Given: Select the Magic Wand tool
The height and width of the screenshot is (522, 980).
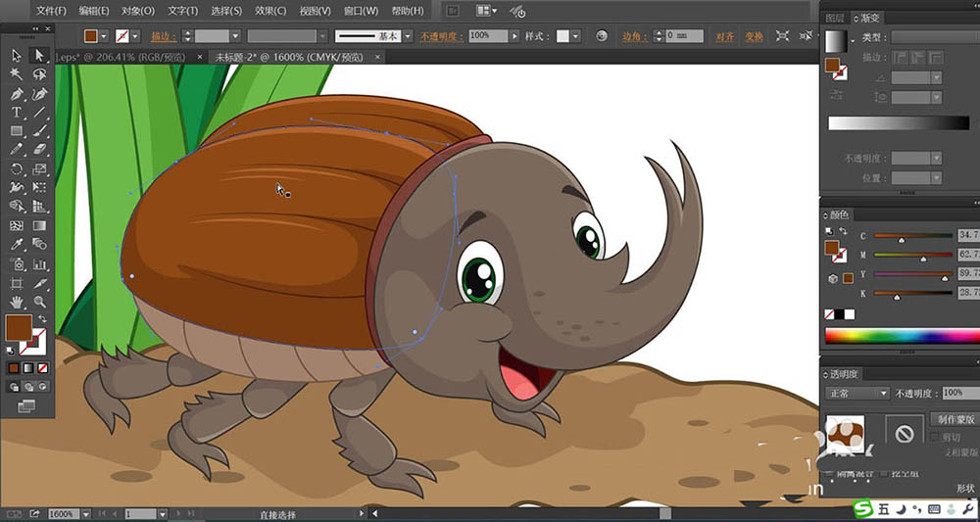Looking at the screenshot, I should pos(17,74).
